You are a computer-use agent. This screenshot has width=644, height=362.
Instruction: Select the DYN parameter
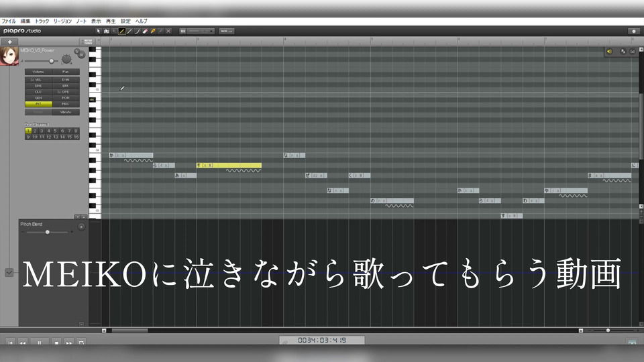click(66, 80)
